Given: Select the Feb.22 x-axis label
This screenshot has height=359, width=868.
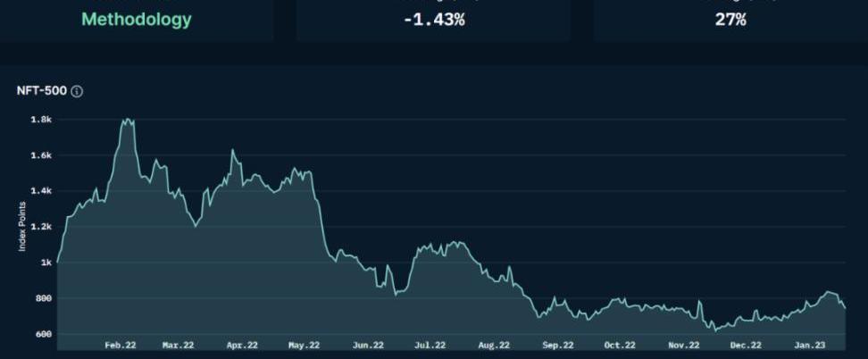Looking at the screenshot, I should pos(120,345).
